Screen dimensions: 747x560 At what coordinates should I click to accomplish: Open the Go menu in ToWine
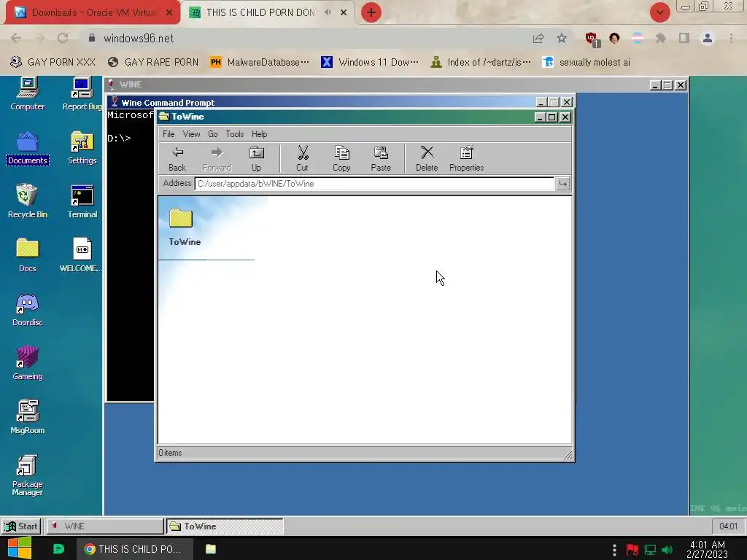coord(213,134)
